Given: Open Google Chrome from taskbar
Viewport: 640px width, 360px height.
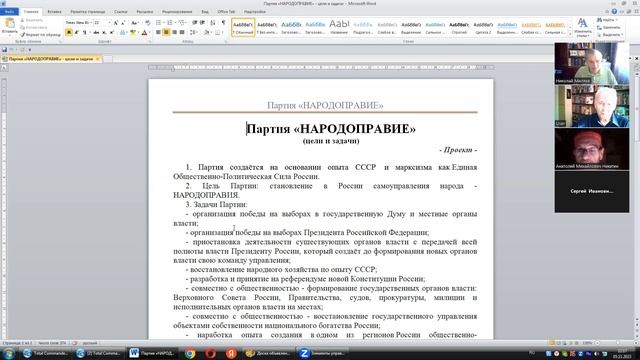Looking at the screenshot, I should click(190, 353).
